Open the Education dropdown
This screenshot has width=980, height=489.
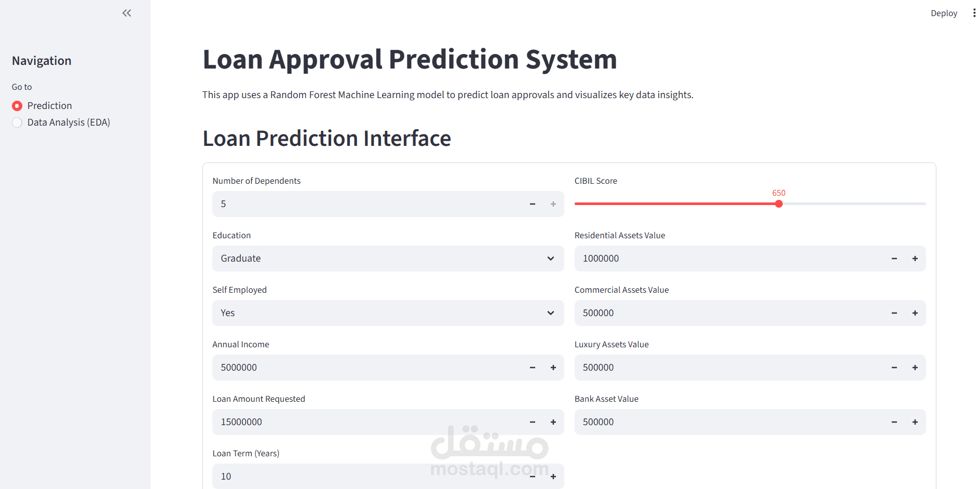387,259
